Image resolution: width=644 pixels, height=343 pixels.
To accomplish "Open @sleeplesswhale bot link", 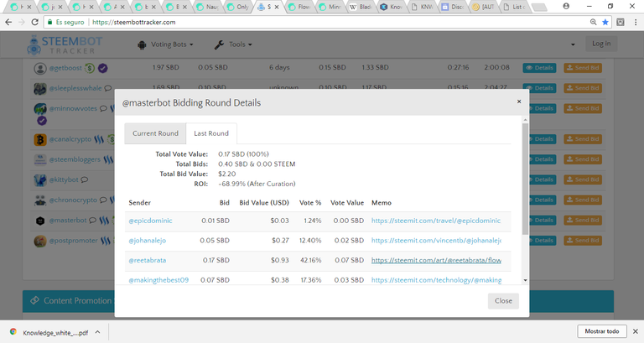I will (x=75, y=88).
